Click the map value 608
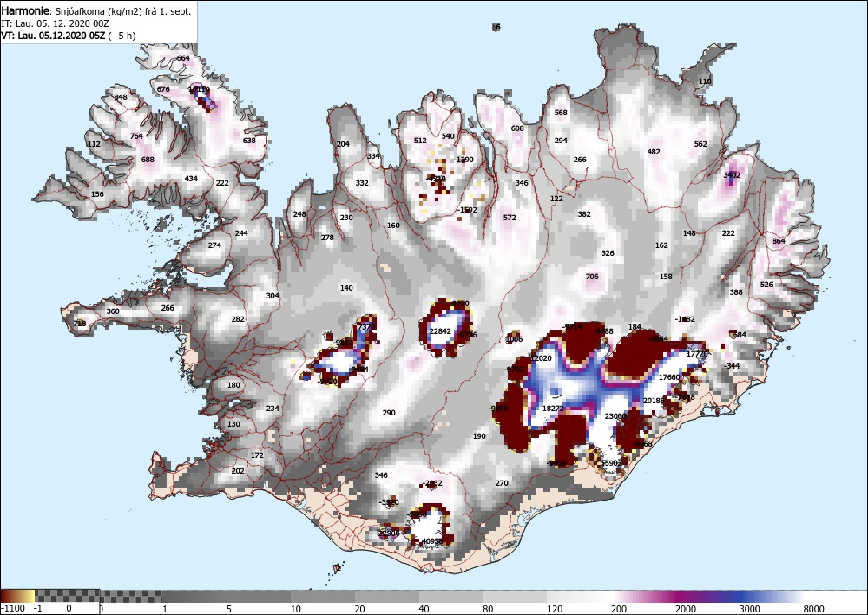 [517, 128]
